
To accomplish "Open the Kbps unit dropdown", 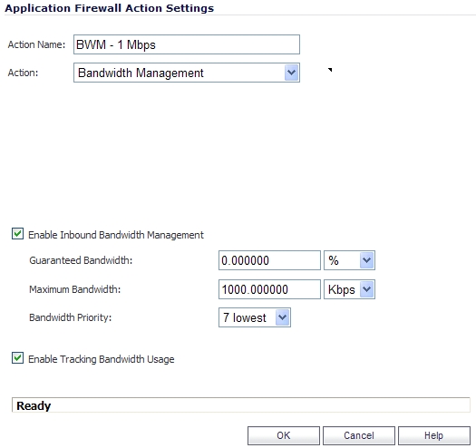I will point(349,289).
